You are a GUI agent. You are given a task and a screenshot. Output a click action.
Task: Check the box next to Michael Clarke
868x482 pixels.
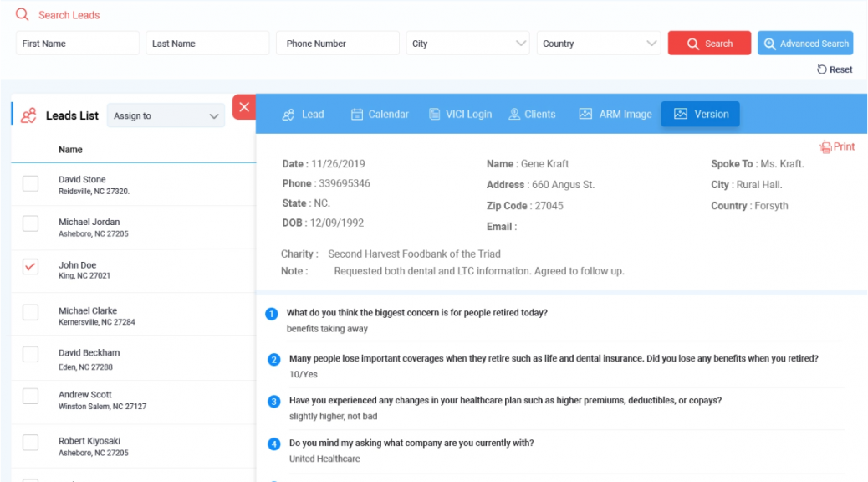point(30,312)
